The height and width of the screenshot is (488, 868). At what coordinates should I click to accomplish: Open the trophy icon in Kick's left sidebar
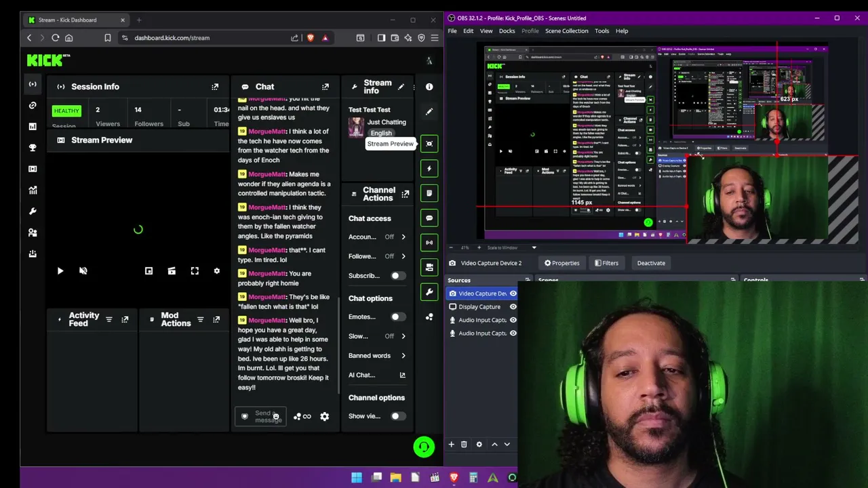[x=33, y=148]
